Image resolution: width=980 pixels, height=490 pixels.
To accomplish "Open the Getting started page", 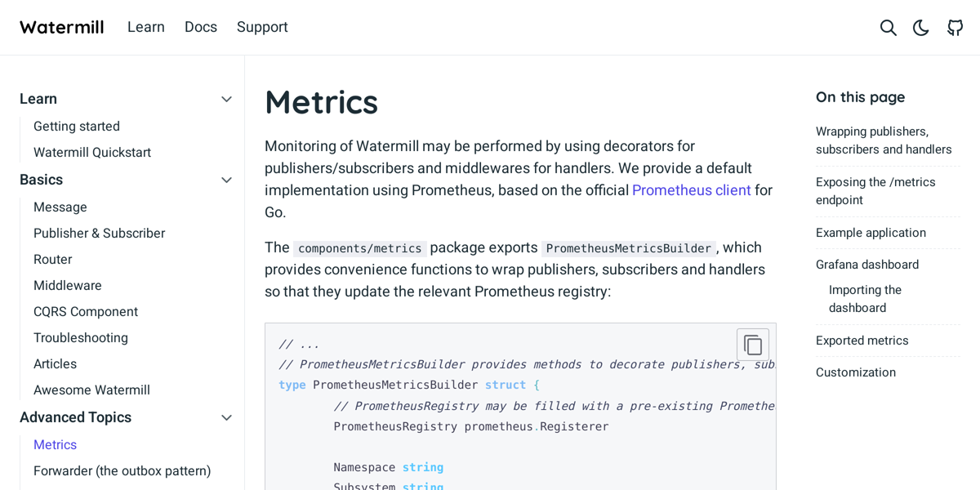I will [x=76, y=126].
